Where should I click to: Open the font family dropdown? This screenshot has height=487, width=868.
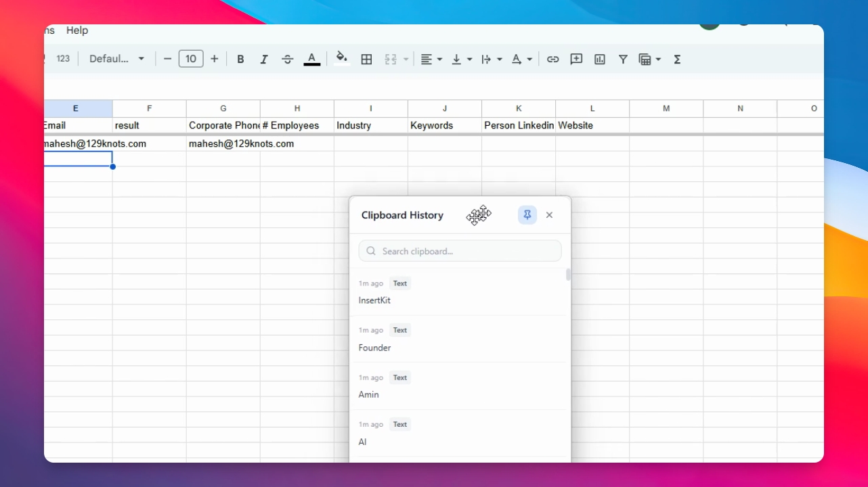pyautogui.click(x=117, y=59)
